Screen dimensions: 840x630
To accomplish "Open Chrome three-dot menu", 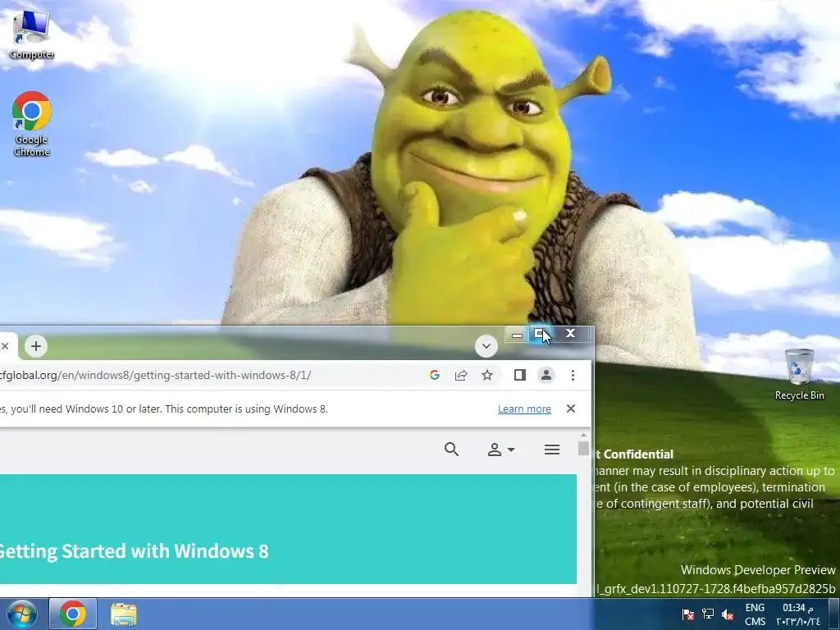I will (x=573, y=375).
